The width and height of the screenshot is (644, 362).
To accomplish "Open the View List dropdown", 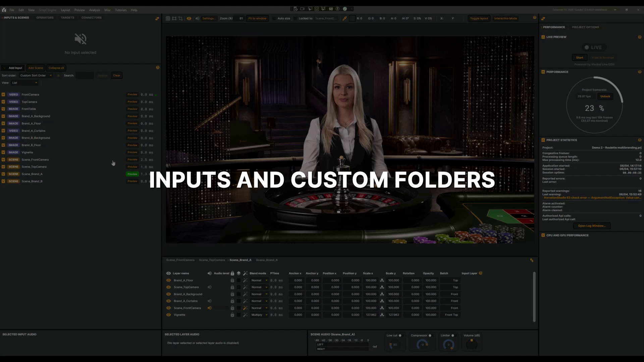I will coord(24,83).
